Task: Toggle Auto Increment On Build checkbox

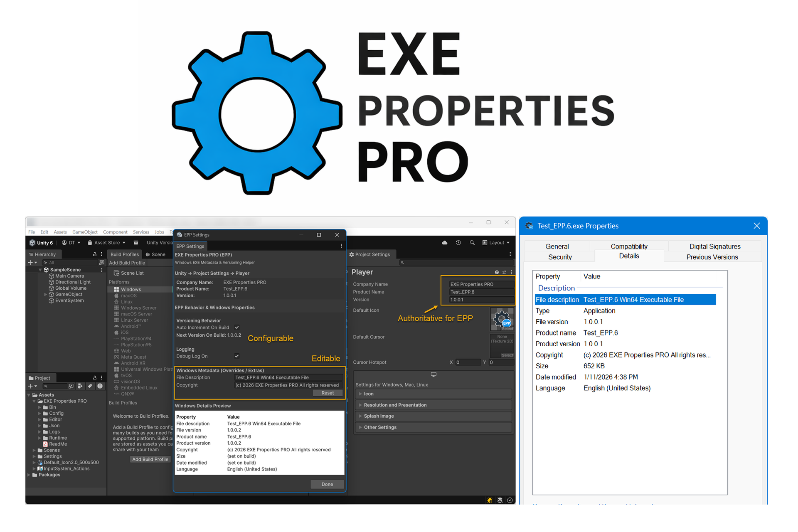Action: [x=236, y=328]
